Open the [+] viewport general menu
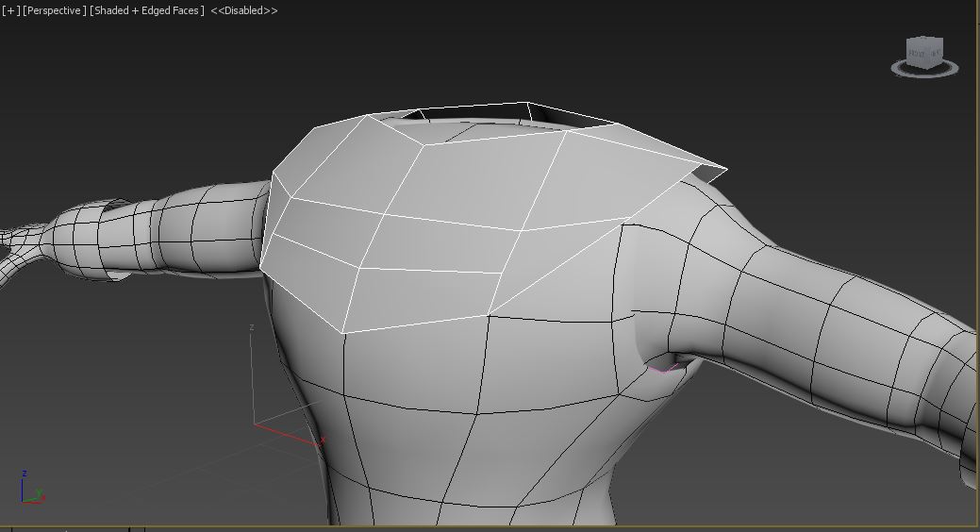This screenshot has height=532, width=980. (10, 10)
